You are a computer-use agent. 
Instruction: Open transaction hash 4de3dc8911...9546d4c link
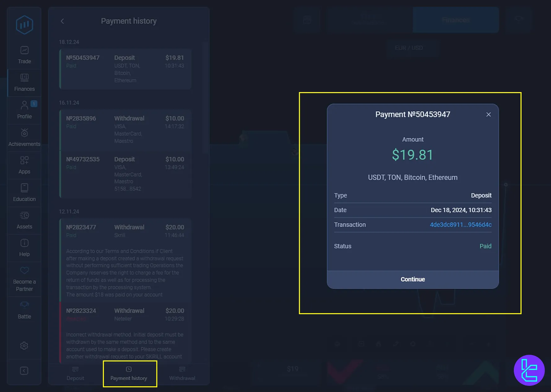pos(461,225)
